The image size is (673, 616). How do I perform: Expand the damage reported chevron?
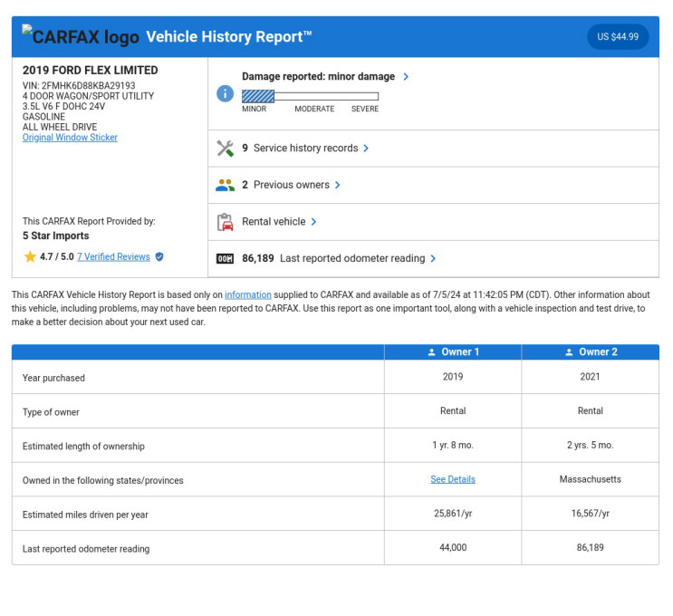(x=406, y=77)
